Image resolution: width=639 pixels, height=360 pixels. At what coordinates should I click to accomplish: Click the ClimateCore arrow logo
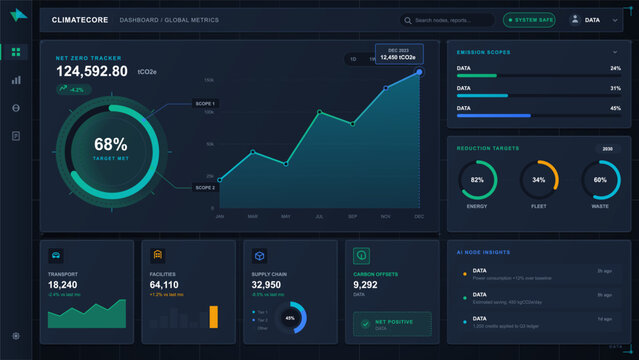pyautogui.click(x=18, y=15)
